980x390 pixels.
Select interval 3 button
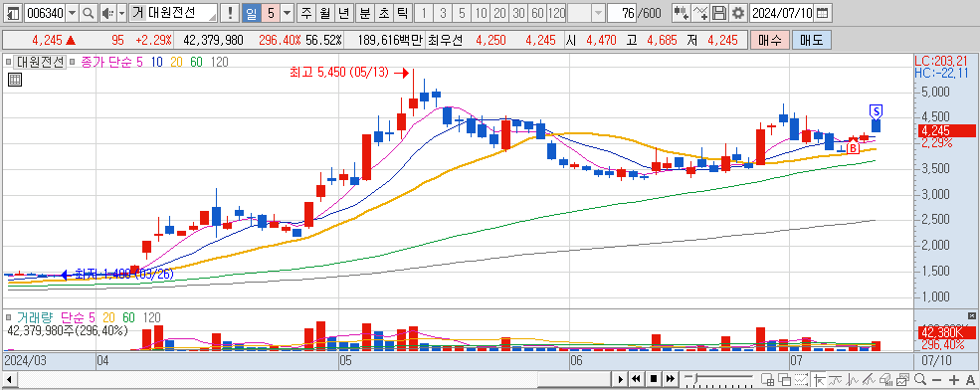point(443,13)
